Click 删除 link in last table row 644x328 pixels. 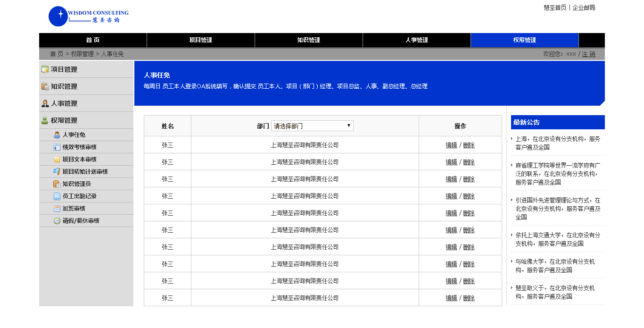click(x=469, y=298)
